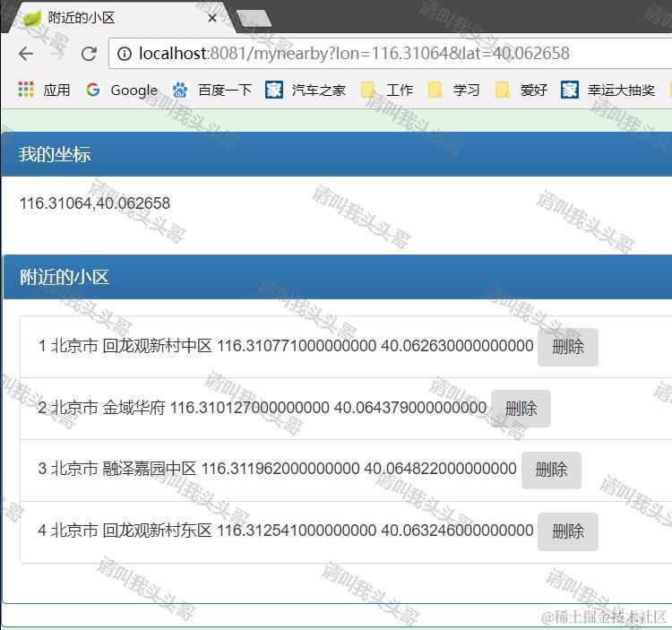Image resolution: width=672 pixels, height=630 pixels.
Task: Click the Baidu paw icon
Action: point(180,90)
